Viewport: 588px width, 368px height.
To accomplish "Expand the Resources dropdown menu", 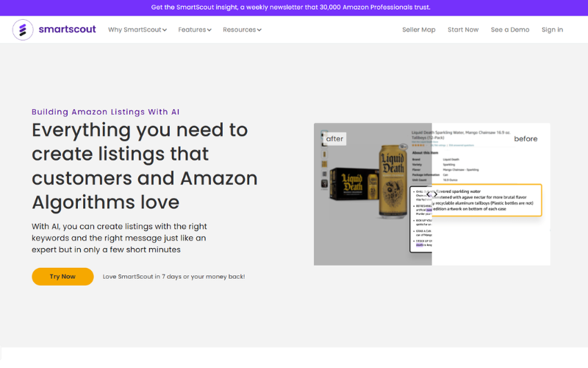I will pyautogui.click(x=242, y=29).
